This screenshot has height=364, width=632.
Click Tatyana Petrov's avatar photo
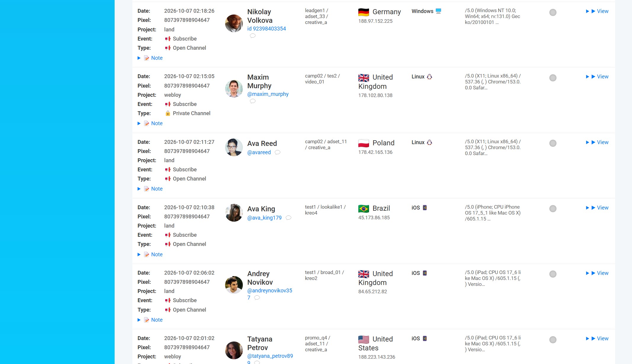[234, 350]
